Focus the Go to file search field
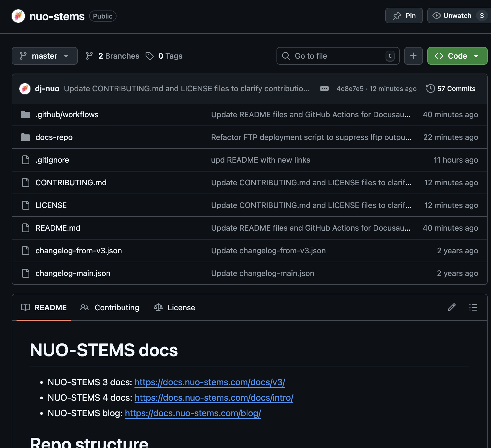 pos(338,56)
